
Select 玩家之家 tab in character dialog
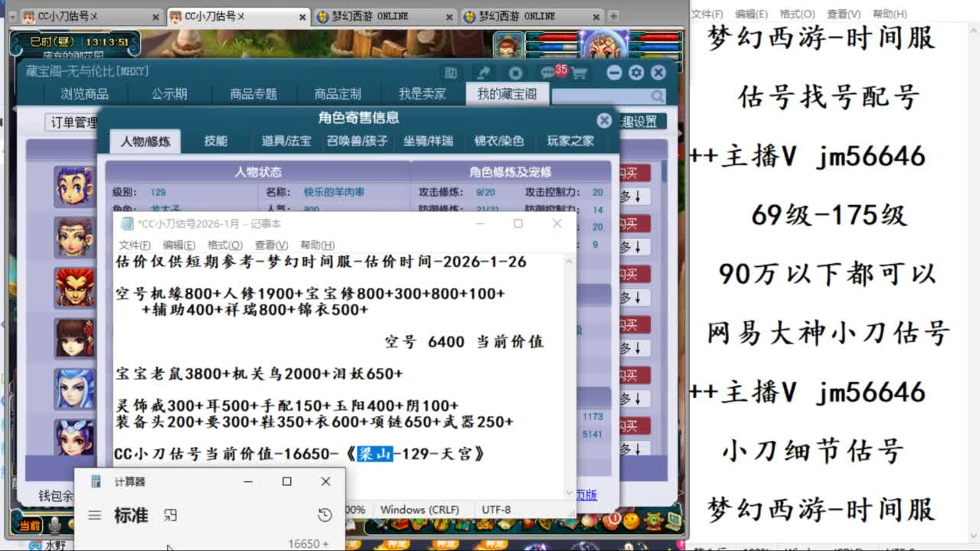[570, 142]
